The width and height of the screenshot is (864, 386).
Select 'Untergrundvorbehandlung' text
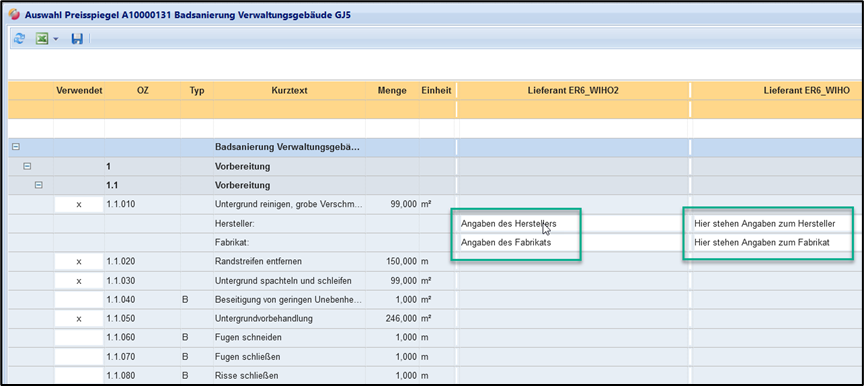click(264, 319)
